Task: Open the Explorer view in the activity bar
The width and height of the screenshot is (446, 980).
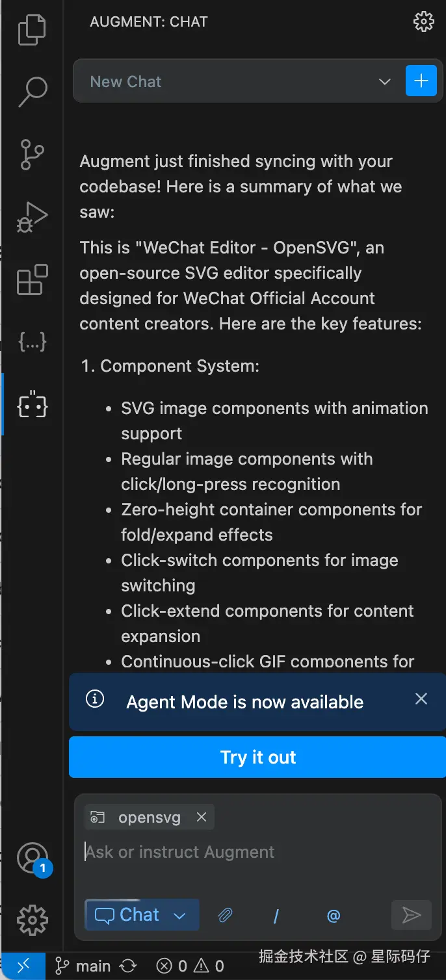Action: point(32,30)
